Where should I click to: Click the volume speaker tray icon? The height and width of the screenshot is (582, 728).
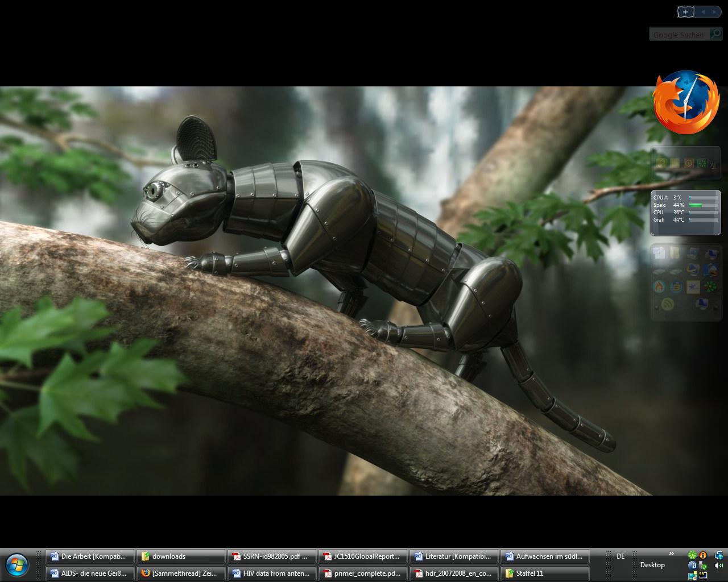coord(719,566)
